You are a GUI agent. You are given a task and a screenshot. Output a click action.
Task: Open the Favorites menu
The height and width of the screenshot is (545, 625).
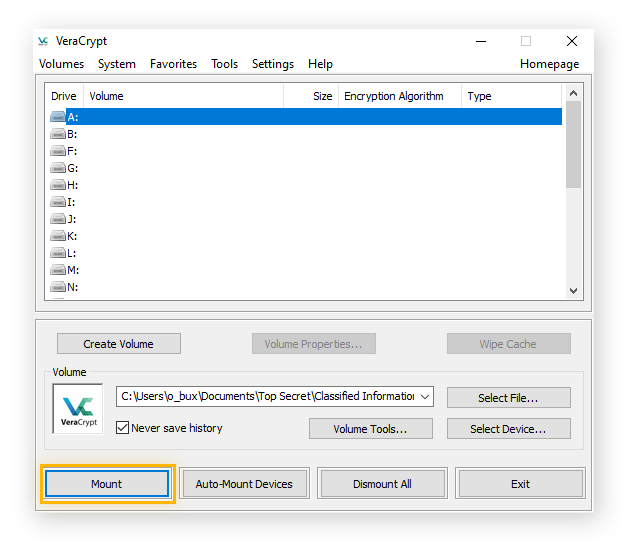(x=173, y=64)
